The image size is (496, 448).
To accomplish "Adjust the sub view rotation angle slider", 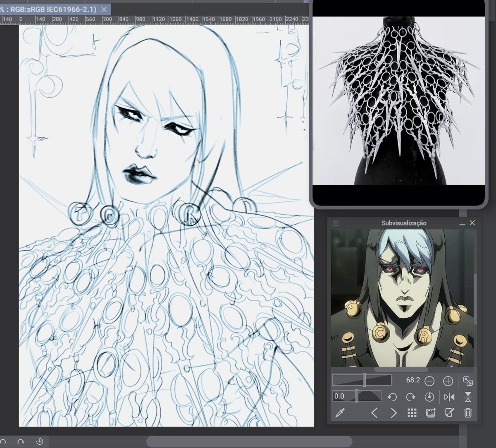I will 357,396.
